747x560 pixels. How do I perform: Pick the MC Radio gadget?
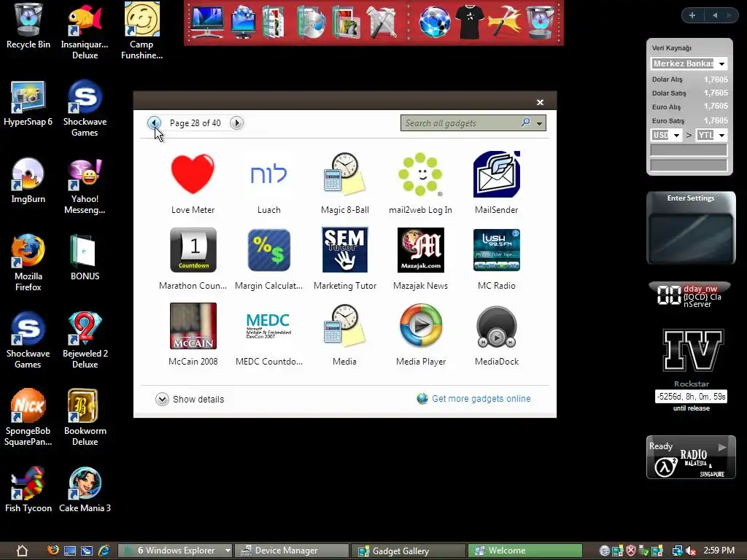pos(496,259)
